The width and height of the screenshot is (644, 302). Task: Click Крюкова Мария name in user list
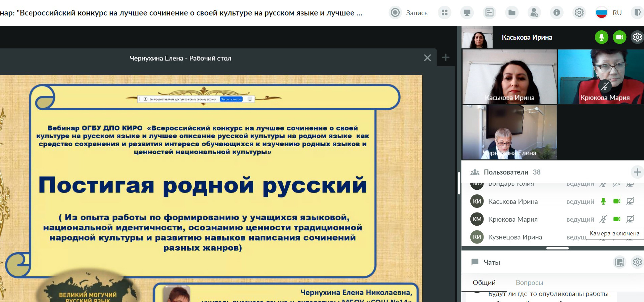point(513,219)
